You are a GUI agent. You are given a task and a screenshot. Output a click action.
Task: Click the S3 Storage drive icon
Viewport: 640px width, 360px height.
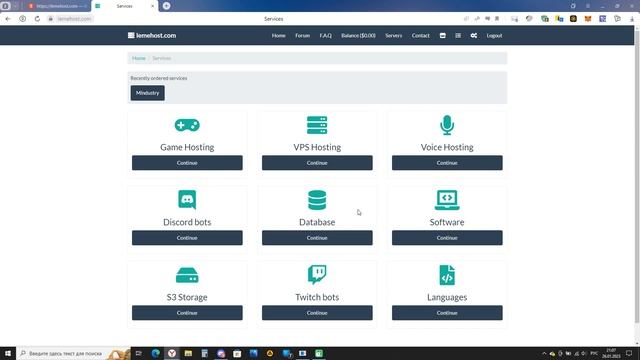pyautogui.click(x=187, y=275)
